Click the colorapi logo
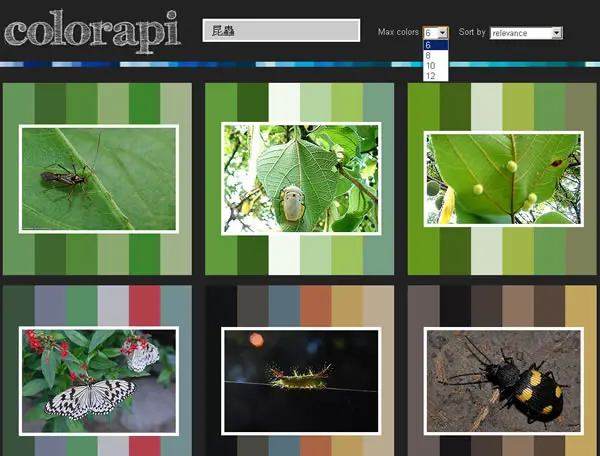The width and height of the screenshot is (600, 456). 92,31
